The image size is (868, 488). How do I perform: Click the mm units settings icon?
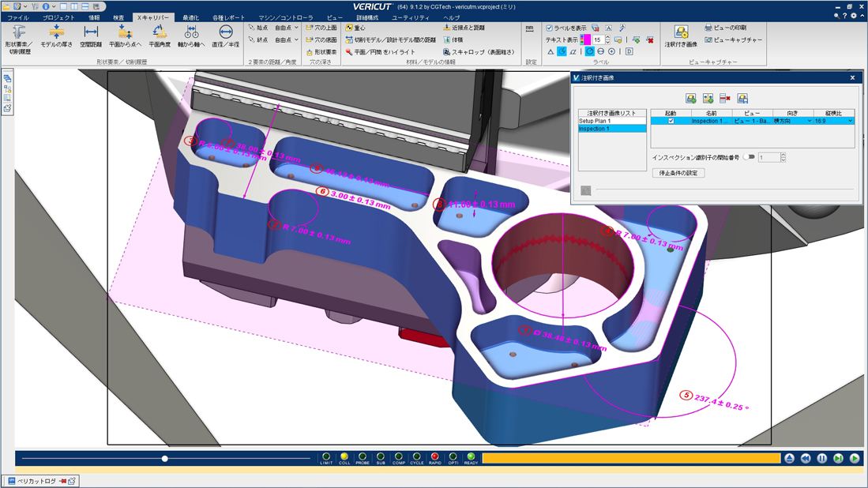(x=530, y=28)
